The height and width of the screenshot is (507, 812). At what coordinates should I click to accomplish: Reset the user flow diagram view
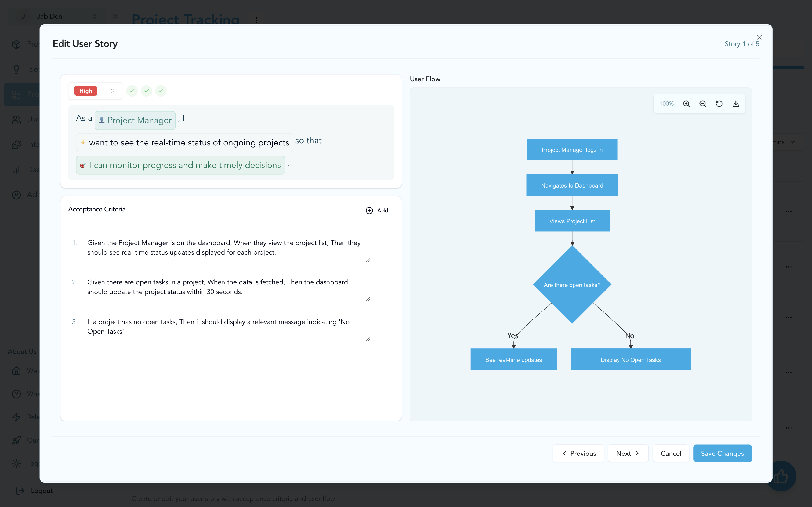click(x=719, y=104)
